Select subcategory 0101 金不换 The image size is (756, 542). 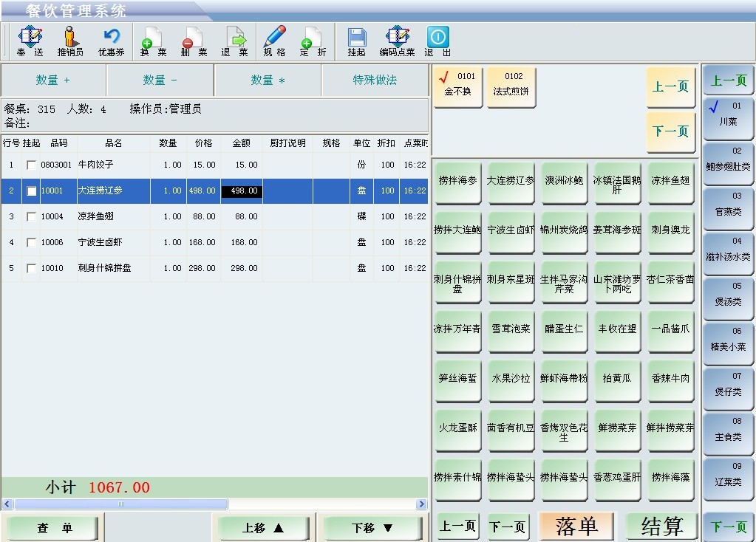tap(457, 86)
